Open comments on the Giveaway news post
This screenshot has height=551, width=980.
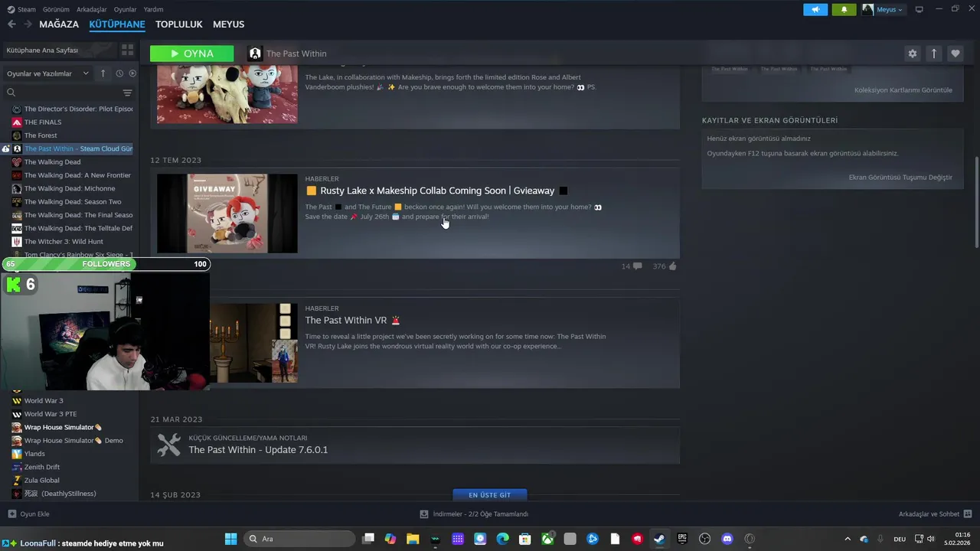(632, 266)
